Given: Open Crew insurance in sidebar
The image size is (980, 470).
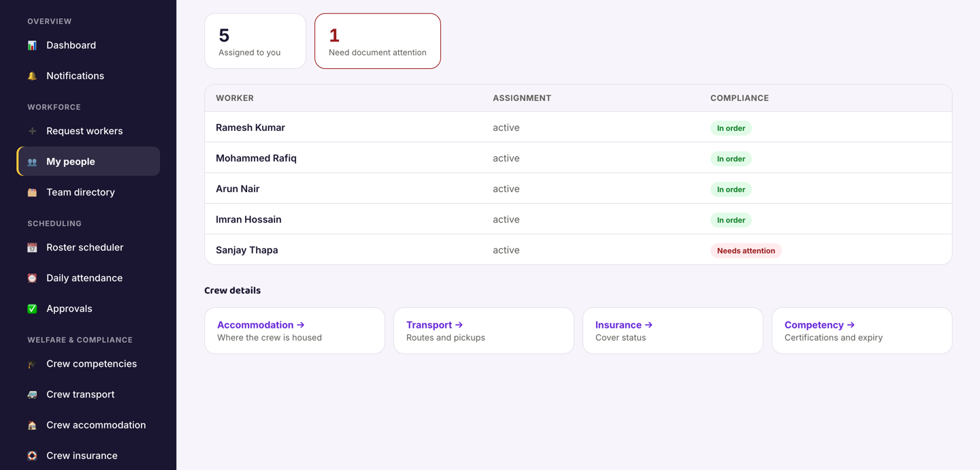Looking at the screenshot, I should [x=88, y=456].
